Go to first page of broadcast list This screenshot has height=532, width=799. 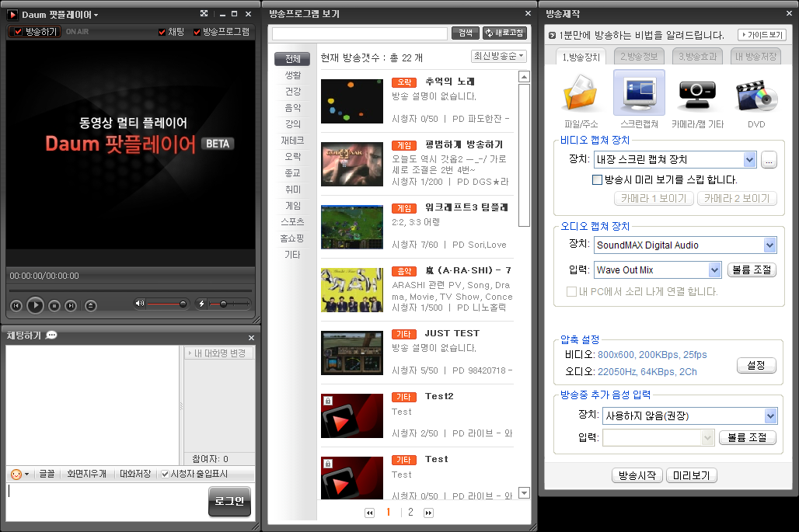tap(369, 513)
